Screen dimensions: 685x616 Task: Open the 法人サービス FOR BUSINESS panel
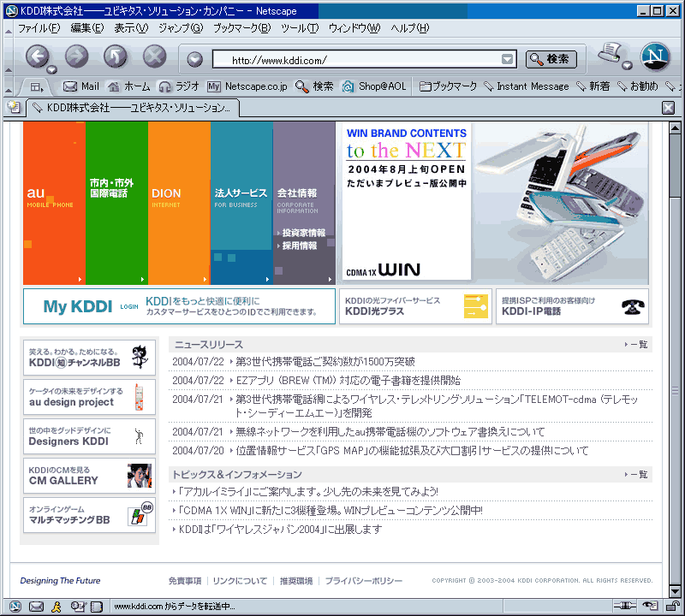(x=241, y=203)
